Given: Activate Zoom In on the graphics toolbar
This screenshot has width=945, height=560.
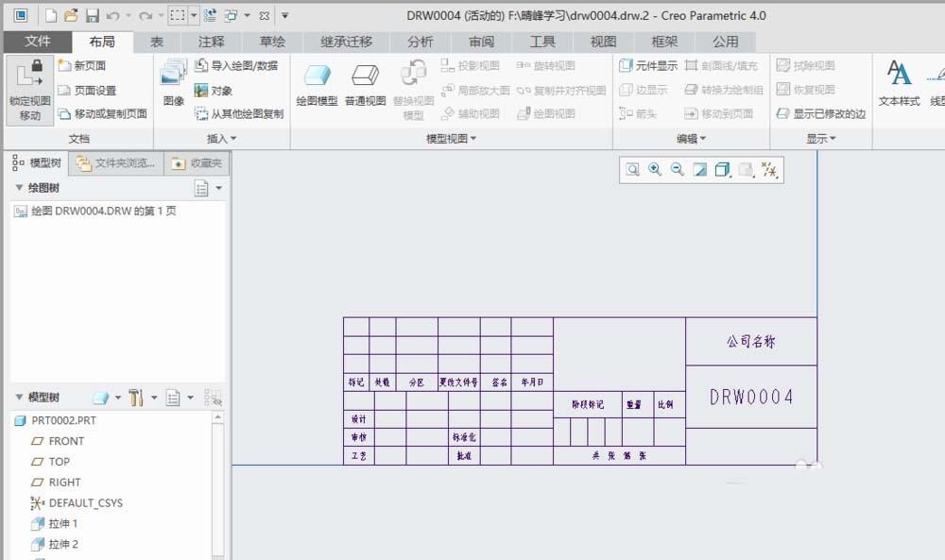Looking at the screenshot, I should pos(654,170).
